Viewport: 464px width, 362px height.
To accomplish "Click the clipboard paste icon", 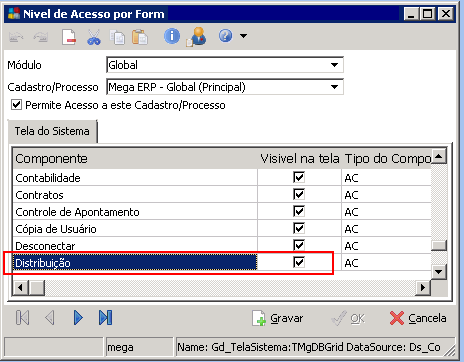I will 140,37.
